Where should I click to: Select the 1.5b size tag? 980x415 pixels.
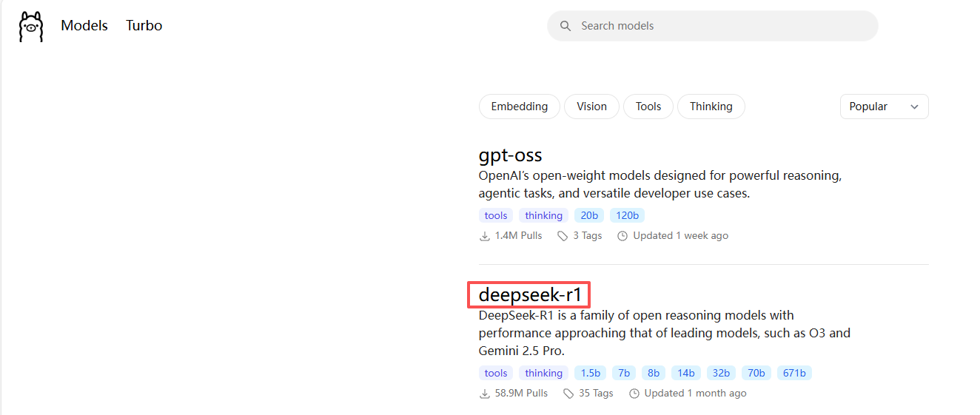(x=591, y=373)
